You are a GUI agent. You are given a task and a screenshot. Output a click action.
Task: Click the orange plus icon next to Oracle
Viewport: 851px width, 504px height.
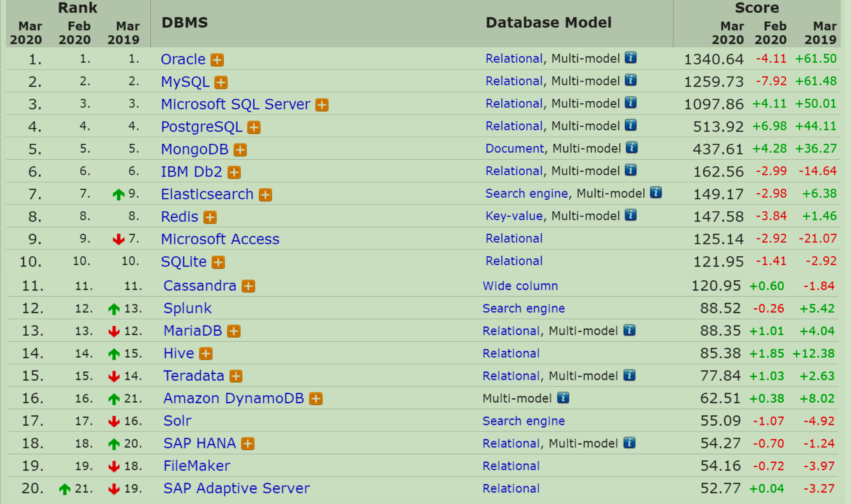tap(217, 60)
